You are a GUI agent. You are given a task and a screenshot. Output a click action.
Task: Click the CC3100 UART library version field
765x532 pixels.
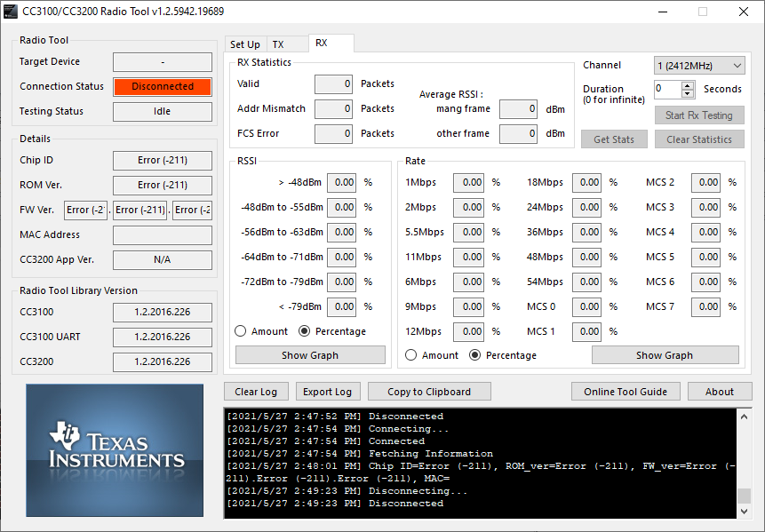click(163, 337)
